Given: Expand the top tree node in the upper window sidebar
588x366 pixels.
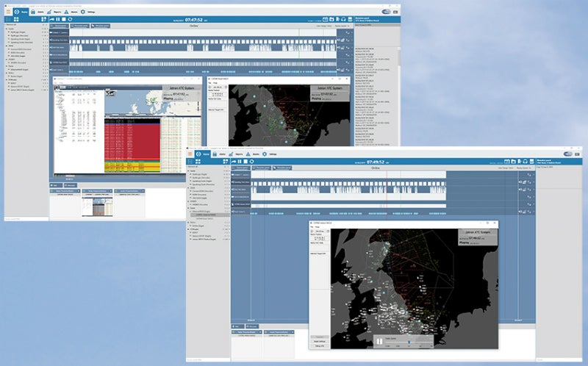Looking at the screenshot, I should (x=6, y=29).
